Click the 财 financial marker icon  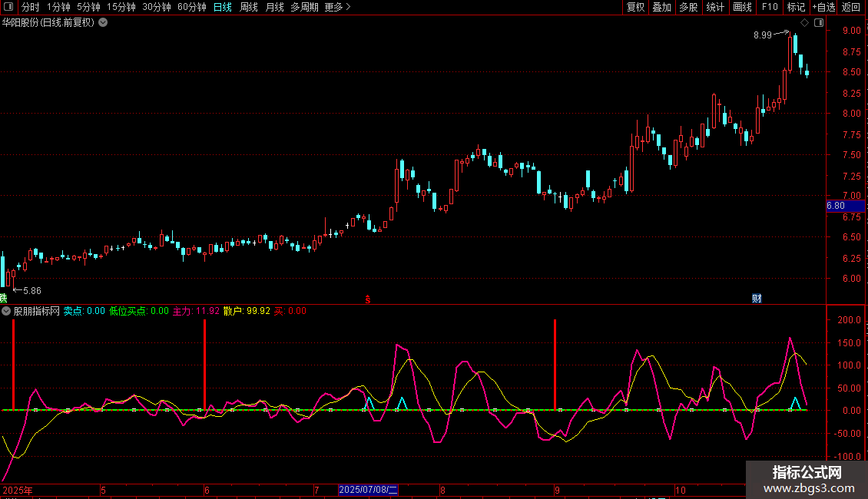757,299
